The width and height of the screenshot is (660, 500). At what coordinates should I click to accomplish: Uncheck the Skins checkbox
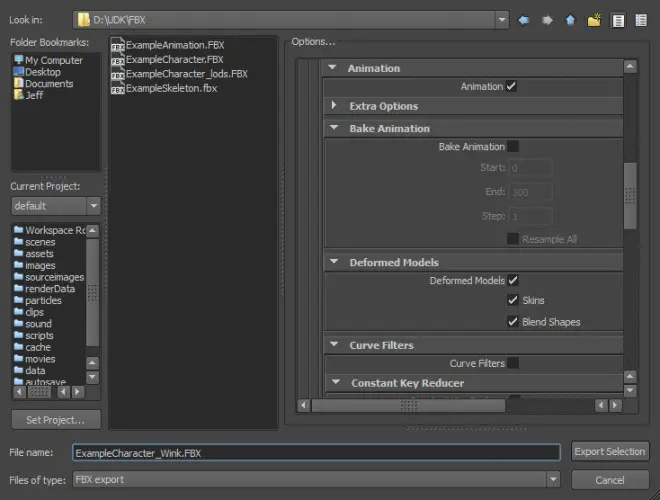(x=513, y=300)
